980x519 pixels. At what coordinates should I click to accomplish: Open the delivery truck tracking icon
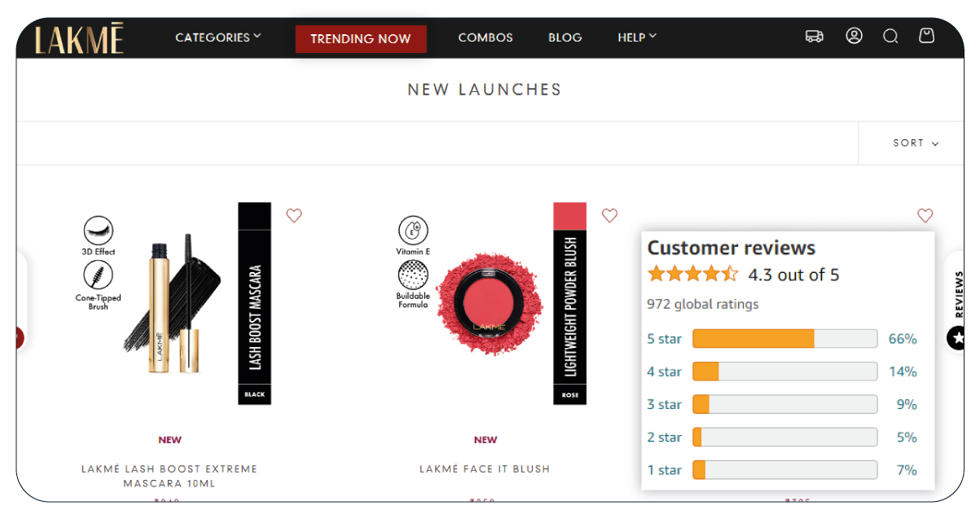(814, 36)
